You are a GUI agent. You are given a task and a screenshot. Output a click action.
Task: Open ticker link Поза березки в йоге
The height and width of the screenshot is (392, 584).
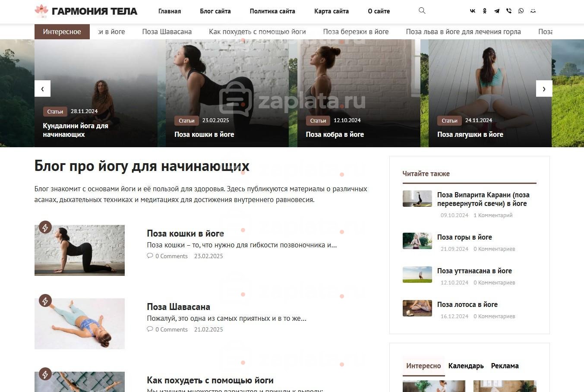pyautogui.click(x=356, y=32)
